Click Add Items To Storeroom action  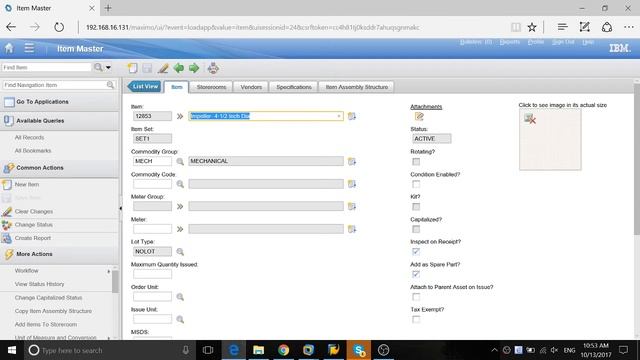tap(46, 324)
